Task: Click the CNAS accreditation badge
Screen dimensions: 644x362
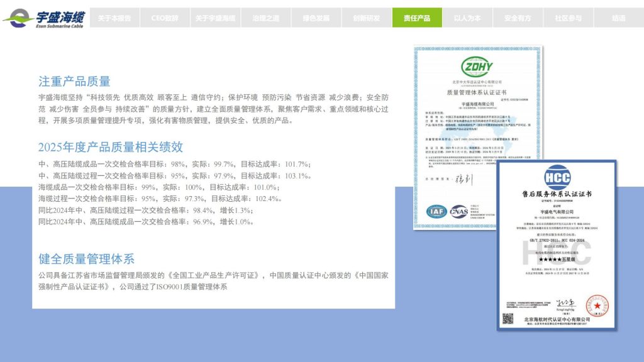Action: (458, 211)
